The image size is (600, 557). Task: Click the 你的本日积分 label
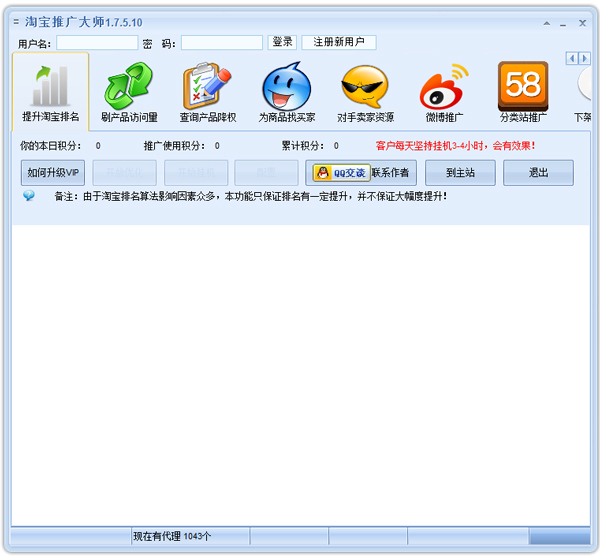tap(51, 146)
